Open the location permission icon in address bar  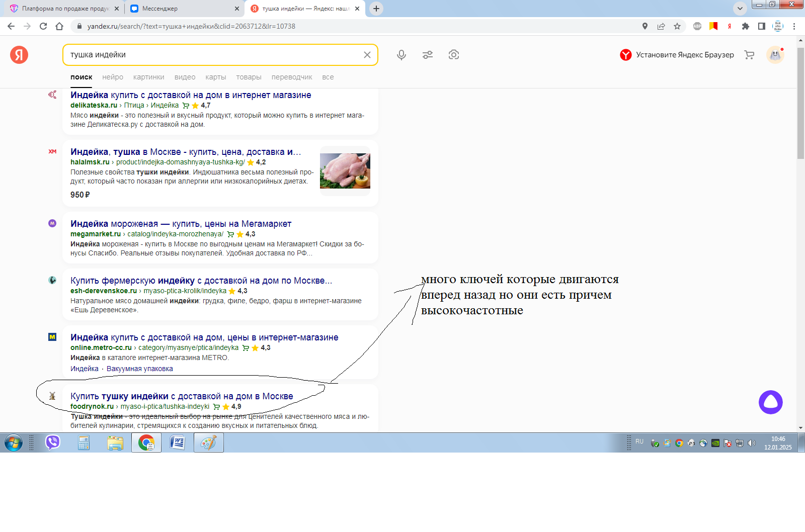click(x=645, y=26)
